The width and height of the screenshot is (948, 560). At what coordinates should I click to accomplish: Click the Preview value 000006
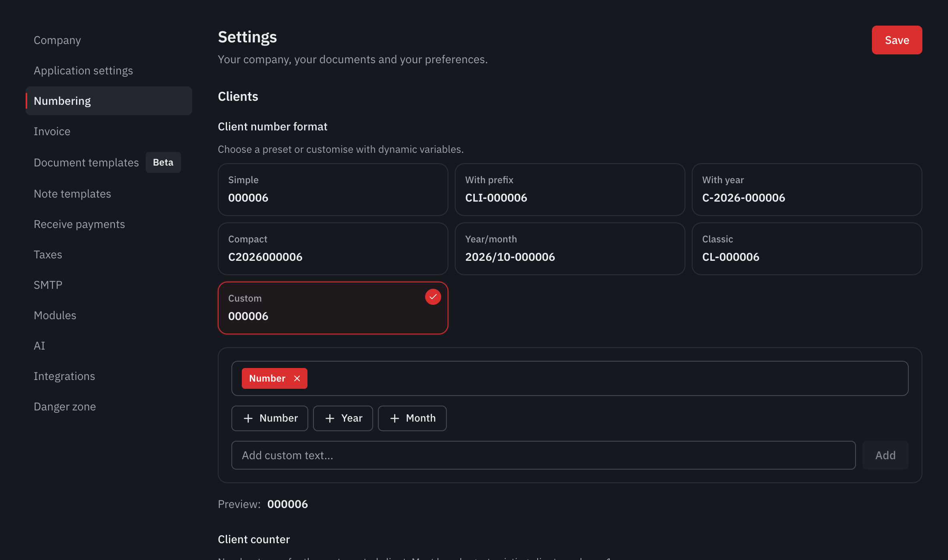287,504
